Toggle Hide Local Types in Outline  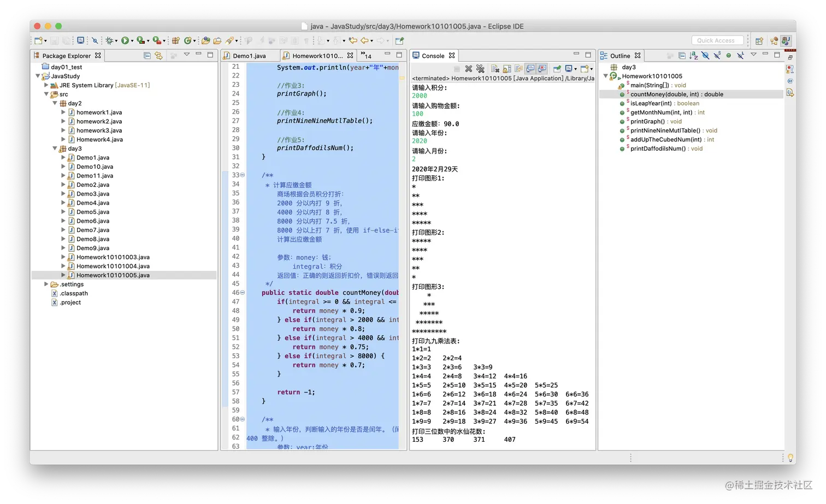click(740, 55)
